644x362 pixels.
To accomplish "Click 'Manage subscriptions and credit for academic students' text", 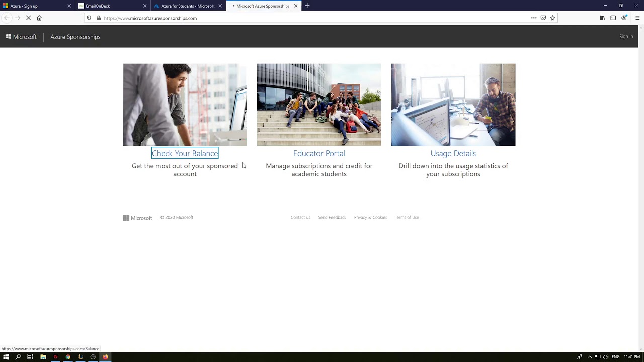I will point(319,170).
